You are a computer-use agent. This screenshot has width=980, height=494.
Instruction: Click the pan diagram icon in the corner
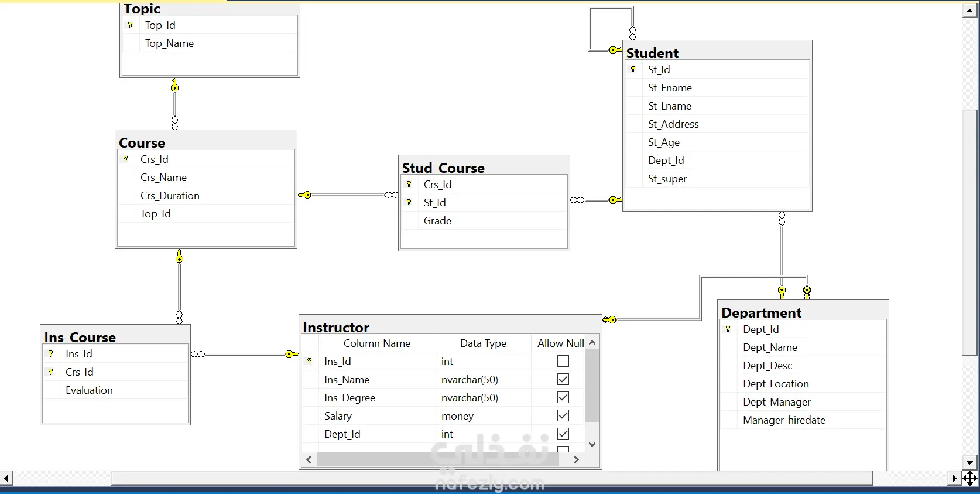[970, 478]
